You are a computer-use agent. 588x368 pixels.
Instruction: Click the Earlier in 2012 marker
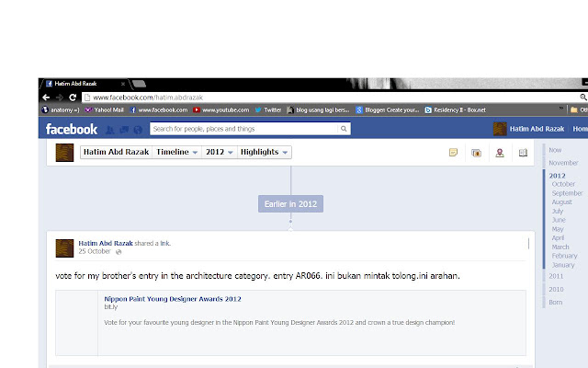(x=290, y=204)
